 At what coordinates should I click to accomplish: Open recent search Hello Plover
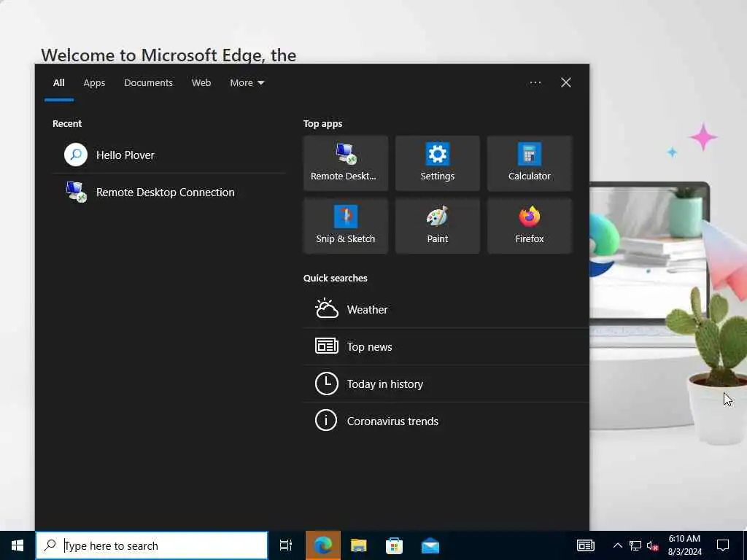[x=169, y=155]
